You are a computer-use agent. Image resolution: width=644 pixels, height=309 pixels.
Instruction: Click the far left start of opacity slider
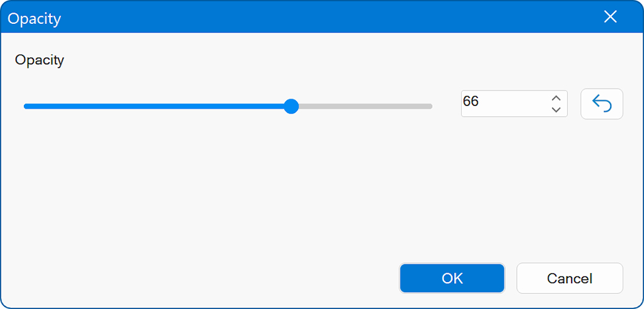coord(25,106)
